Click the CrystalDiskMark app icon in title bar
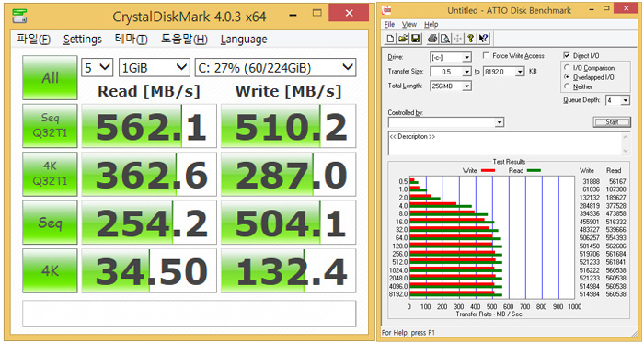644x343 pixels. pos(19,16)
